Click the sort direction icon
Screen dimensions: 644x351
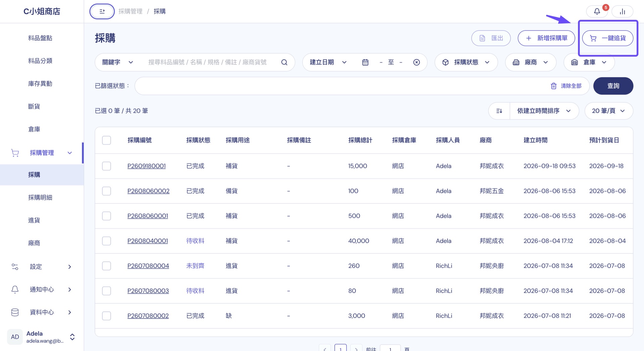[x=499, y=111]
